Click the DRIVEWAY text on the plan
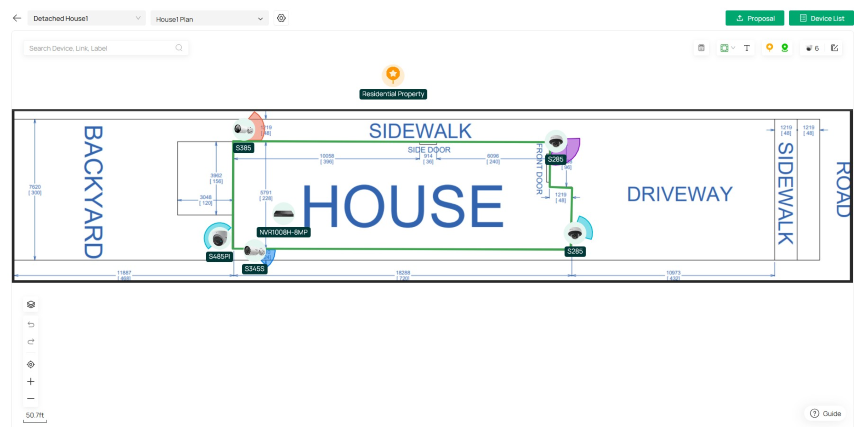Viewport: 854px width, 427px height. click(679, 194)
